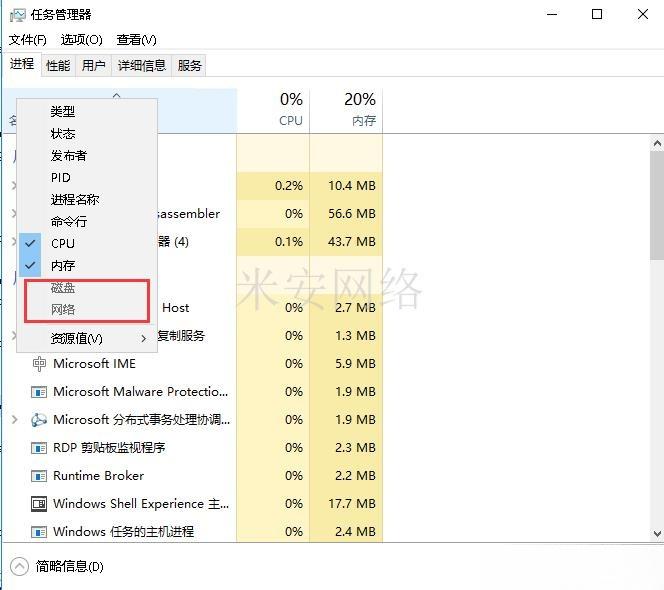664x590 pixels.
Task: Click the Microsoft 分布式事务处理协调 process icon
Action: pos(40,420)
